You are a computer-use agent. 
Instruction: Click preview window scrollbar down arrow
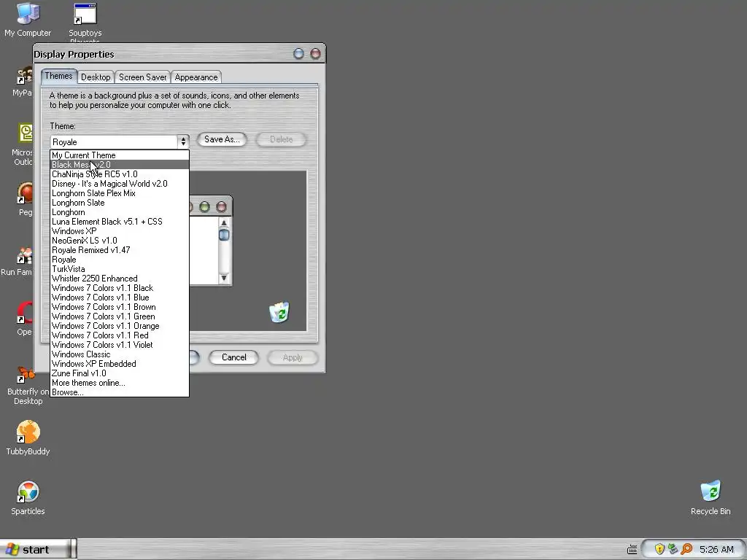click(224, 278)
